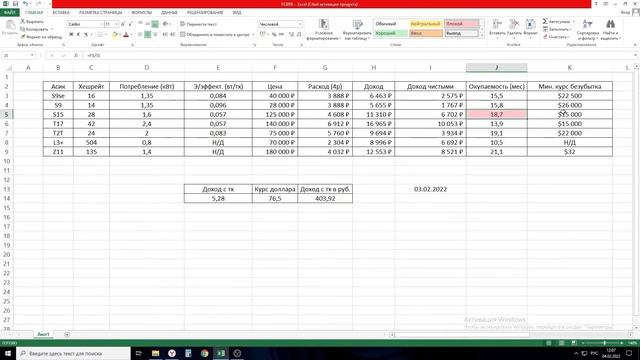640x360 pixels.
Task: Apply fill color bucket
Action: (x=115, y=35)
